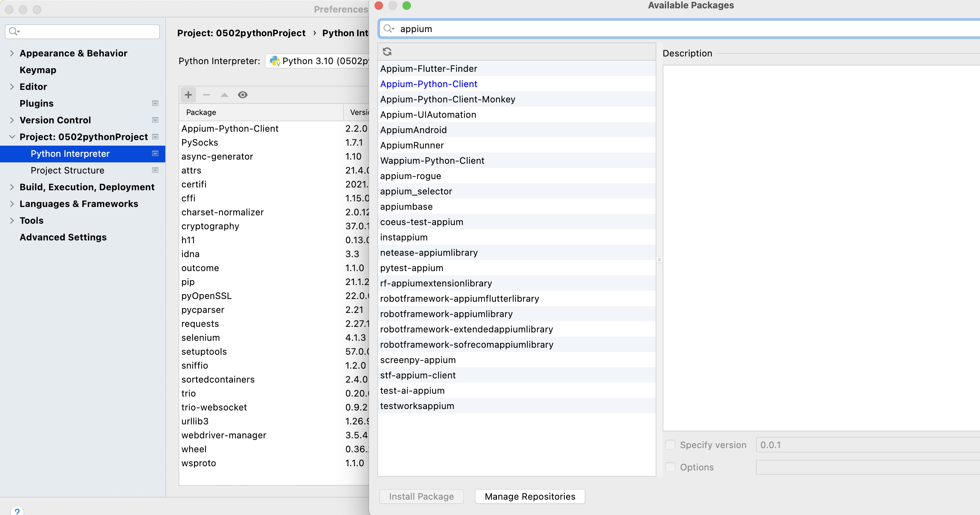The height and width of the screenshot is (515, 980).
Task: Select installed PySocks package row
Action: coord(274,142)
